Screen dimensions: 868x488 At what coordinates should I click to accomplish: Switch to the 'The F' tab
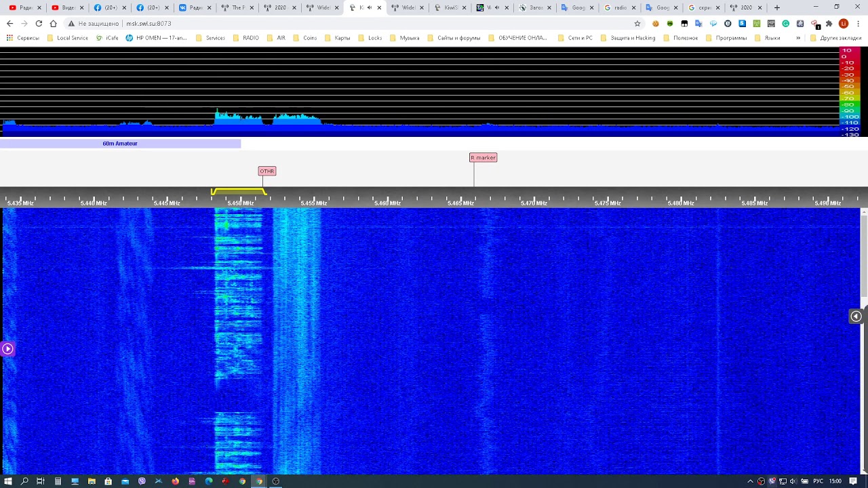click(236, 7)
